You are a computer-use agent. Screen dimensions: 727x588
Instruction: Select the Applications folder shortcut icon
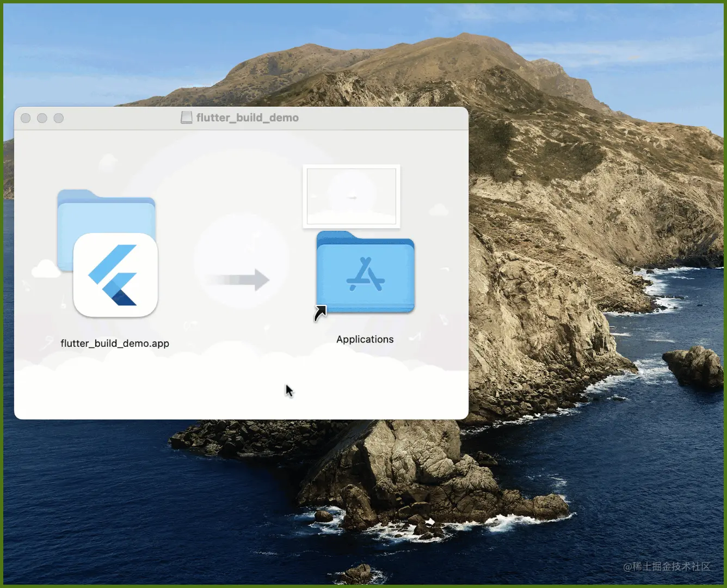[x=365, y=272]
